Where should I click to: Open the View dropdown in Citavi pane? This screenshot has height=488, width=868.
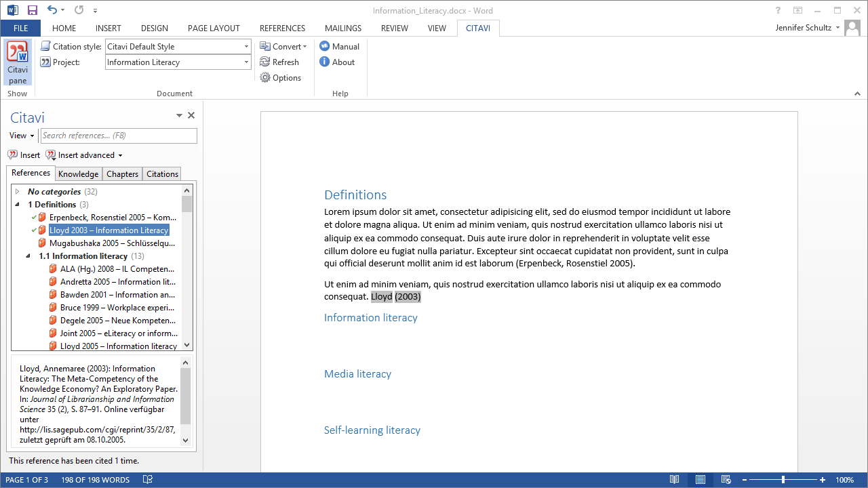(x=32, y=136)
